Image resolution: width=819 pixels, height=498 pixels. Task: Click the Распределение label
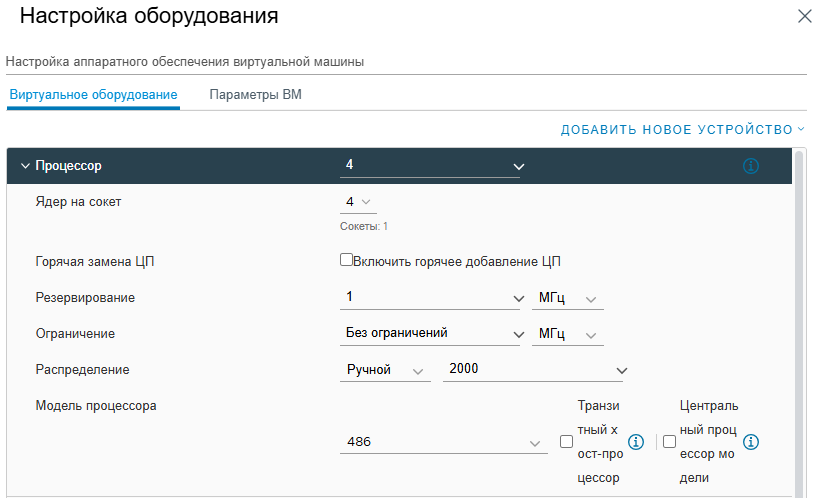coord(83,370)
